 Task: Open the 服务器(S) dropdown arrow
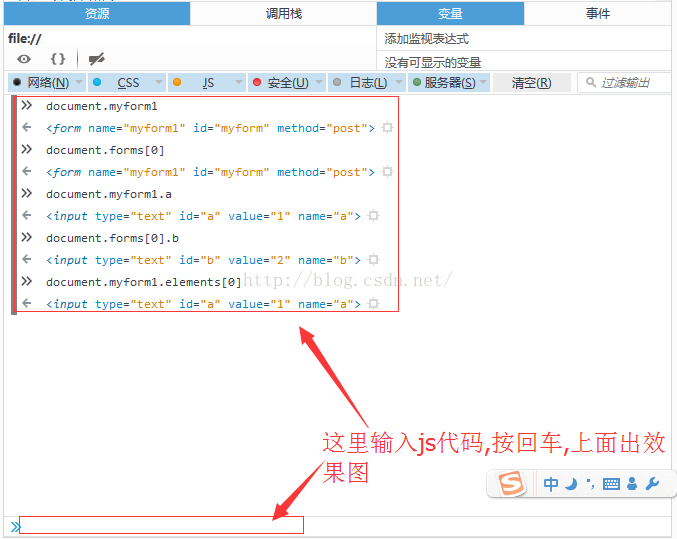pyautogui.click(x=483, y=82)
